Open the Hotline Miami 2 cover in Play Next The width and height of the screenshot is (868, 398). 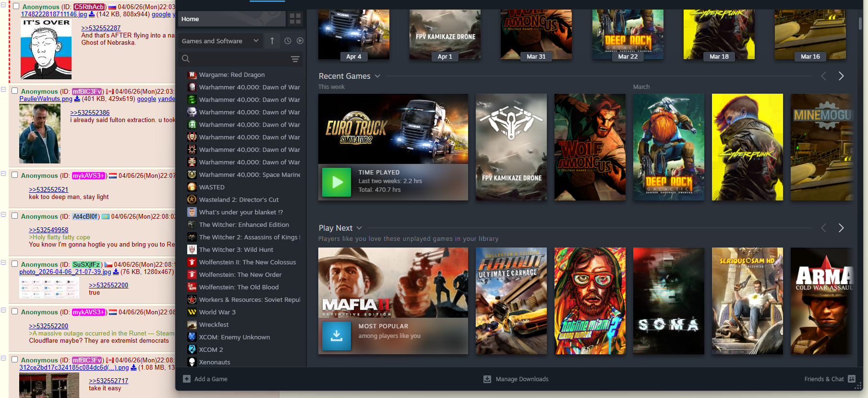590,301
